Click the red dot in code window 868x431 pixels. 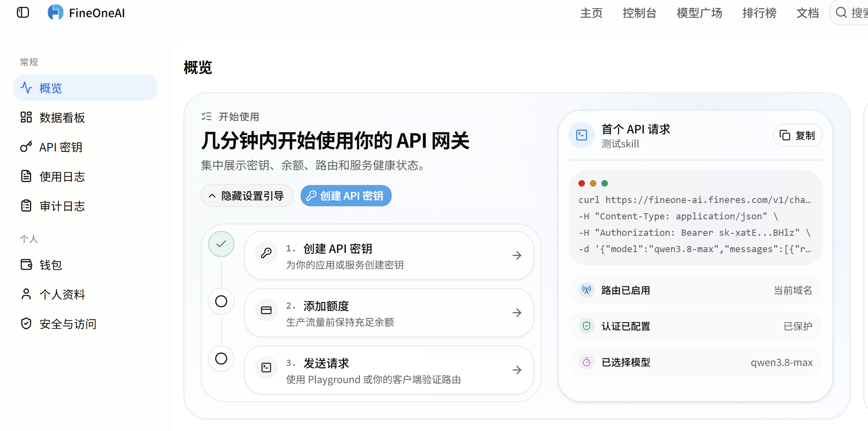pyautogui.click(x=582, y=183)
